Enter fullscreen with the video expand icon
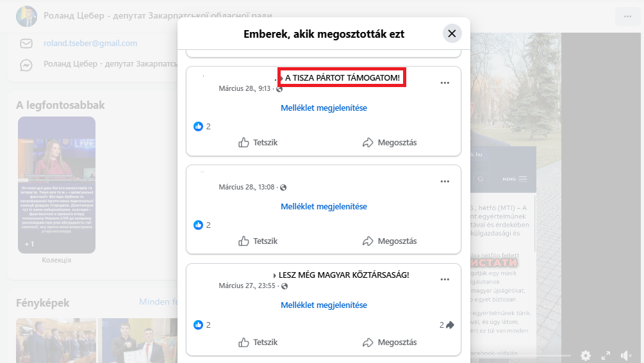 pos(606,355)
